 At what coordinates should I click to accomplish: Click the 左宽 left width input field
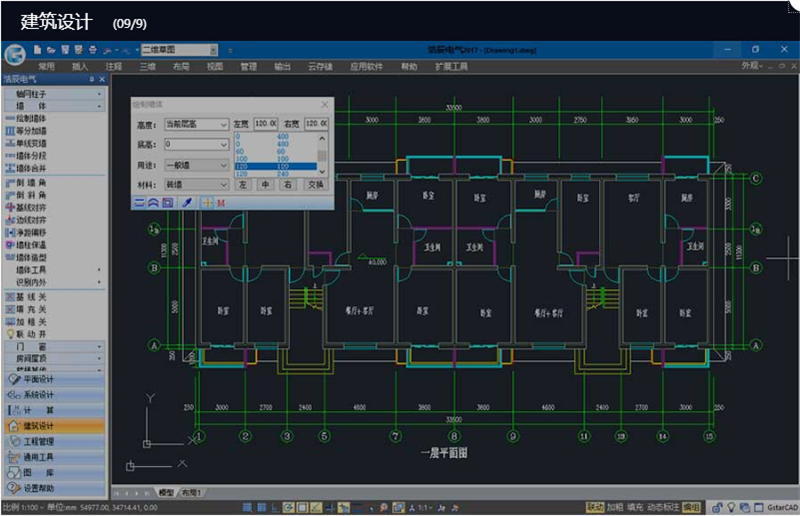pyautogui.click(x=266, y=124)
